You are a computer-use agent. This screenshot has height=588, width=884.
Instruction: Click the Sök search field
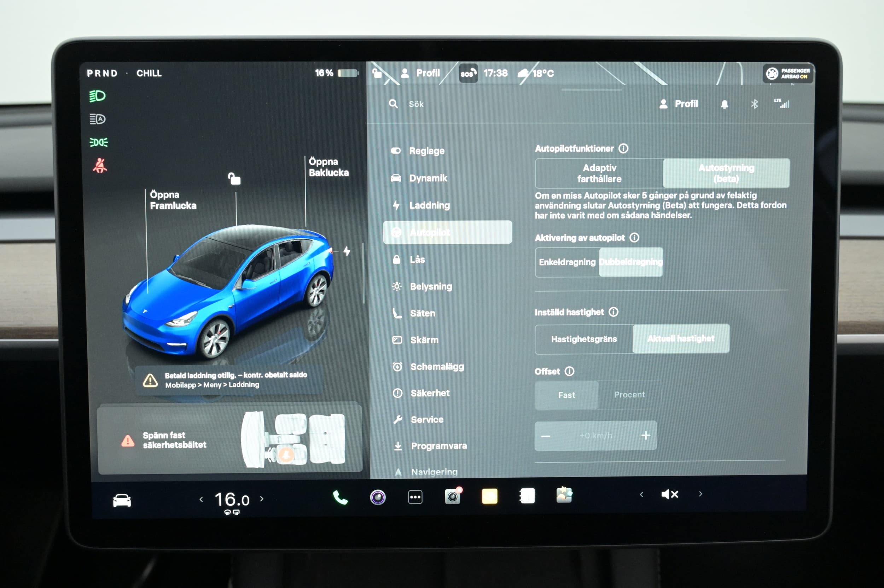pyautogui.click(x=416, y=104)
